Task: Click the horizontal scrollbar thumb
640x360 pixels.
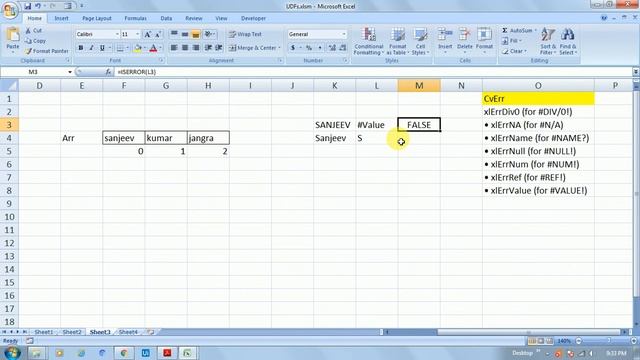Action: click(529, 332)
